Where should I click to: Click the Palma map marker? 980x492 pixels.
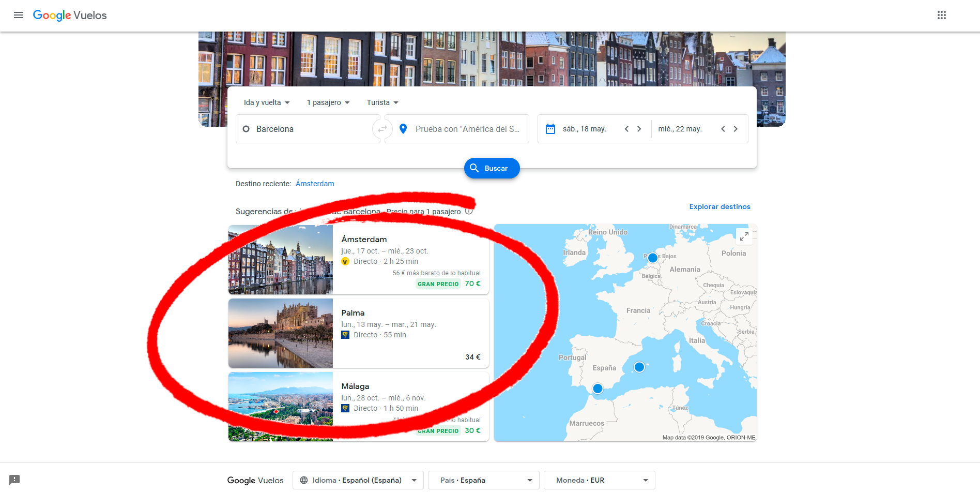(639, 367)
